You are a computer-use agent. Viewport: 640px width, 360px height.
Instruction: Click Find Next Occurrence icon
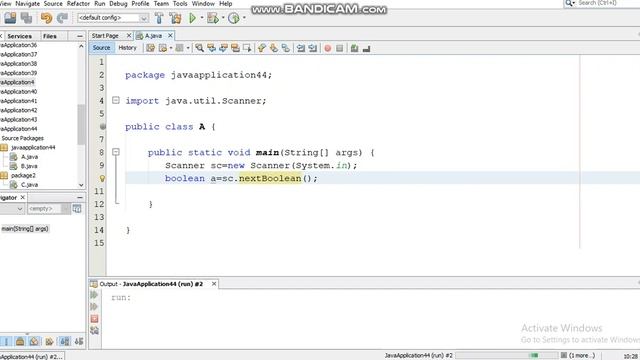pyautogui.click(x=223, y=48)
